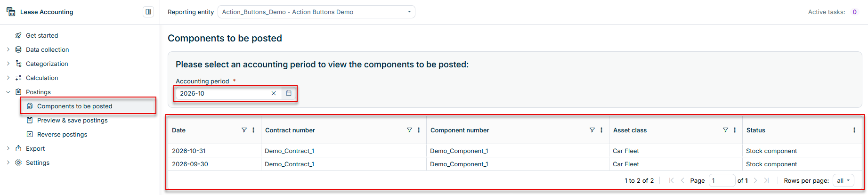Go to the last page of results
Screen dimensions: 868x195
click(x=766, y=180)
